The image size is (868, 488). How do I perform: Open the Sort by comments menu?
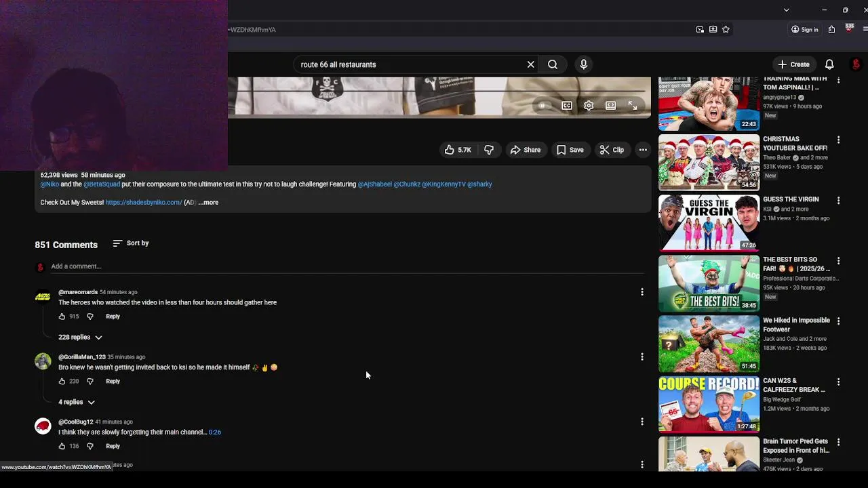[131, 243]
